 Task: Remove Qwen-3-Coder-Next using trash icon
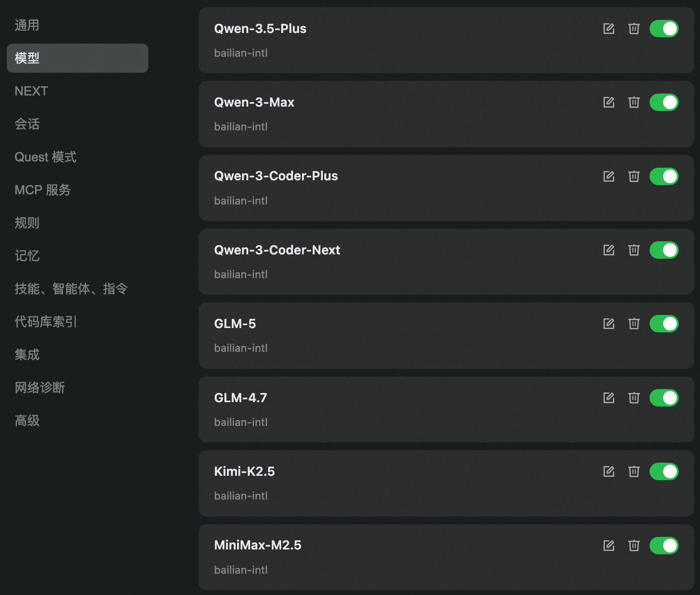tap(634, 250)
